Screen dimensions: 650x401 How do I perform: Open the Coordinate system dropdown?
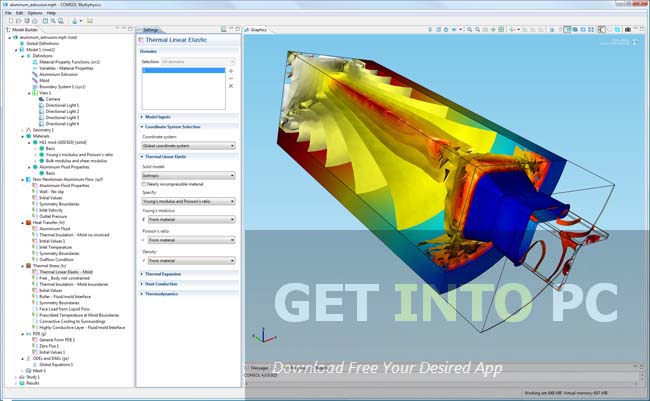pos(189,146)
